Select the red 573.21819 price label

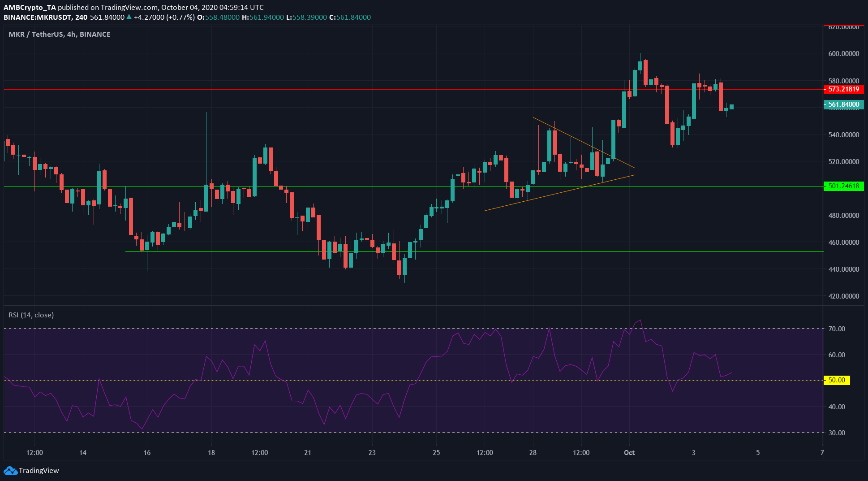844,89
